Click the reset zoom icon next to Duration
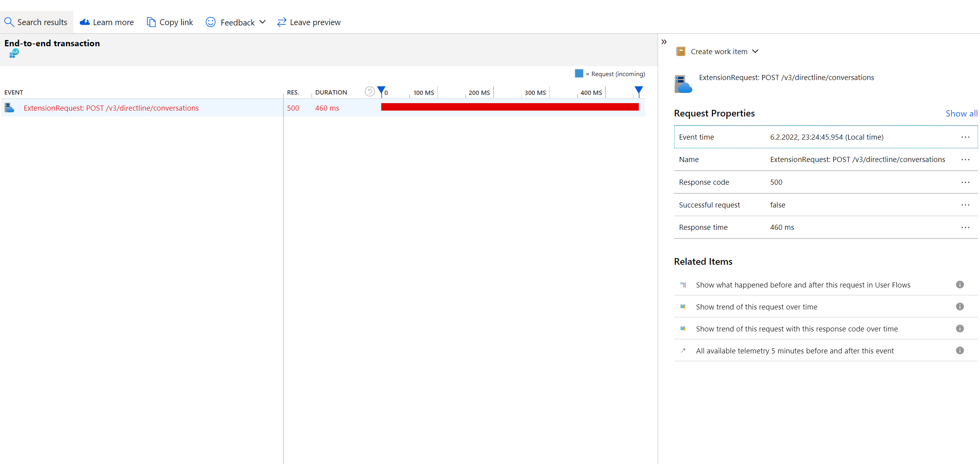Viewport: 980px width, 464px height. pos(369,91)
